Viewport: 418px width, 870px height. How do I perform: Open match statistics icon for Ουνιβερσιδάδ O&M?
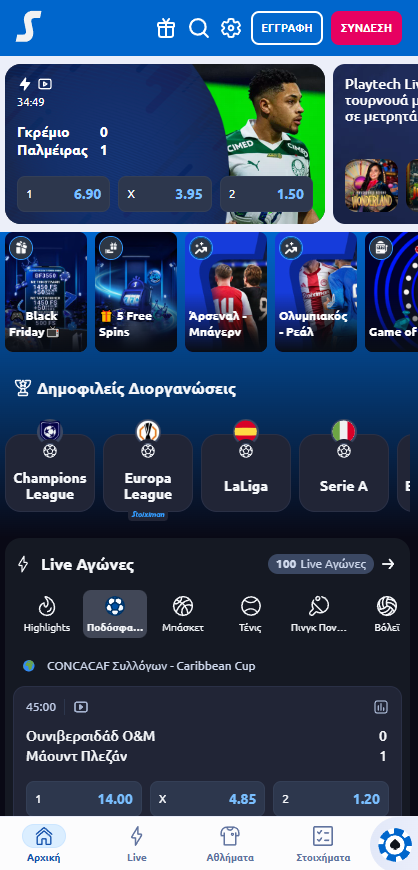[381, 707]
